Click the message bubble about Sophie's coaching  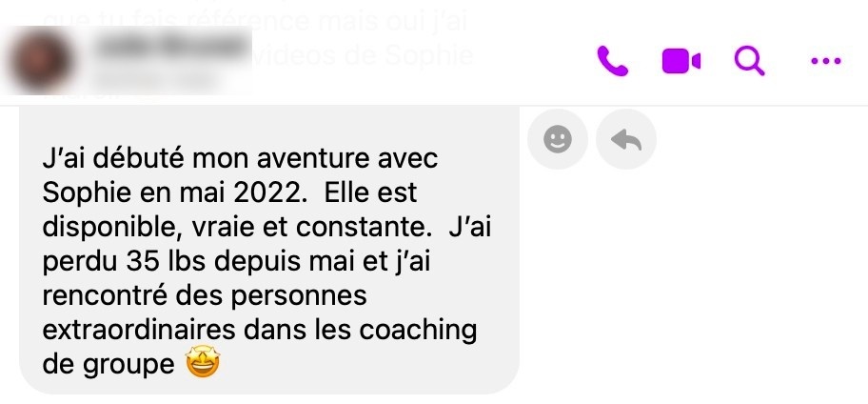click(269, 250)
